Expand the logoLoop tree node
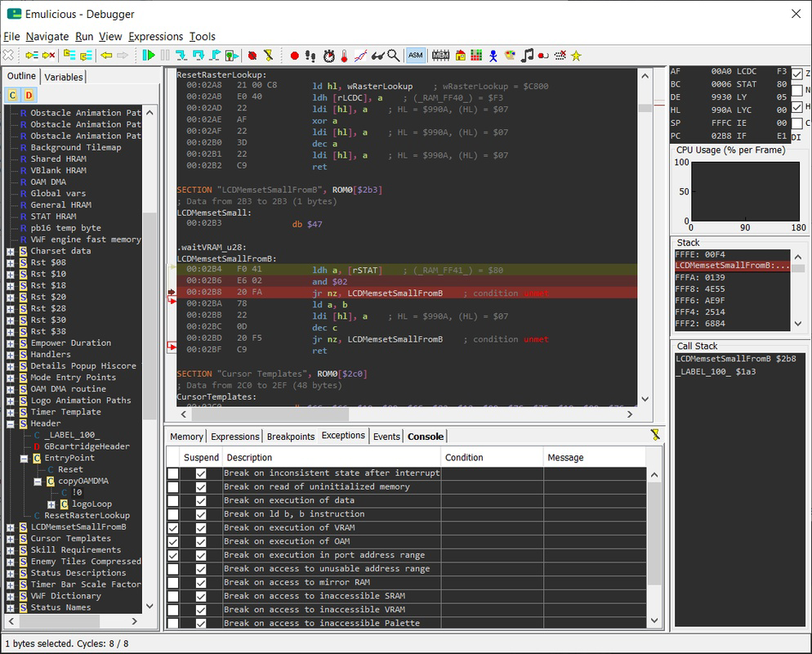812x654 pixels. tap(51, 504)
